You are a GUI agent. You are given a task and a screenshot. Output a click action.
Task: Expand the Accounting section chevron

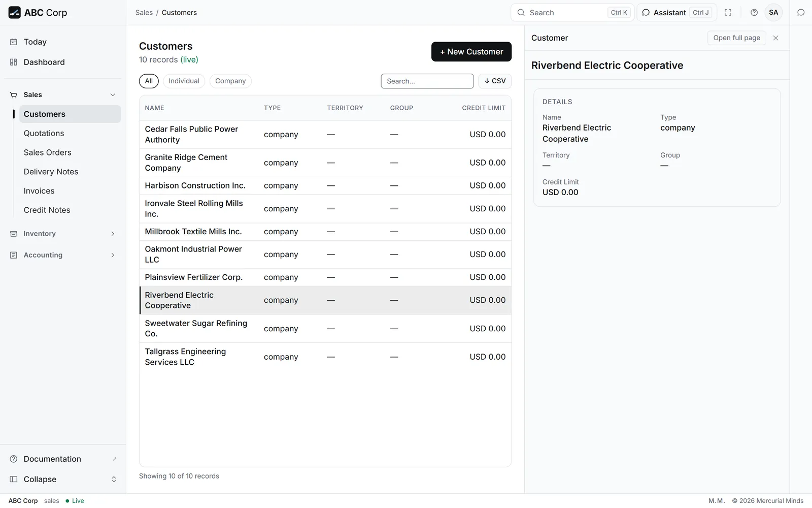point(113,255)
